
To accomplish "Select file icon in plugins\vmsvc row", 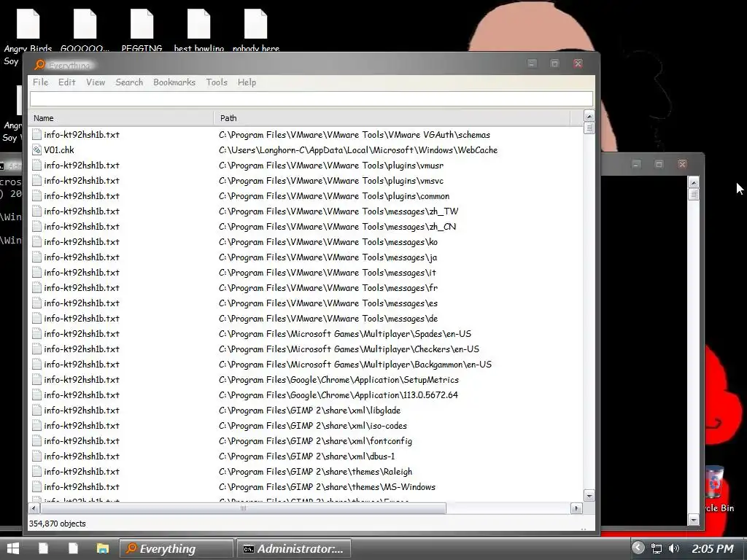I will coord(36,181).
